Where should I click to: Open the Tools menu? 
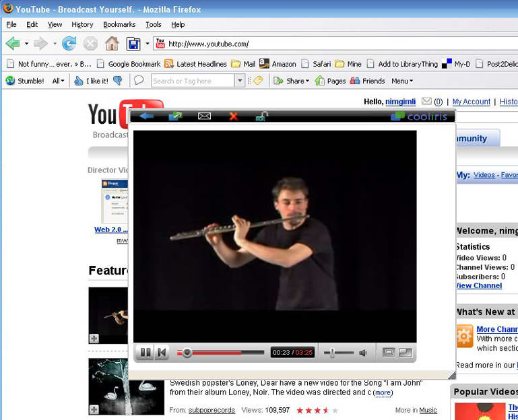tap(154, 24)
